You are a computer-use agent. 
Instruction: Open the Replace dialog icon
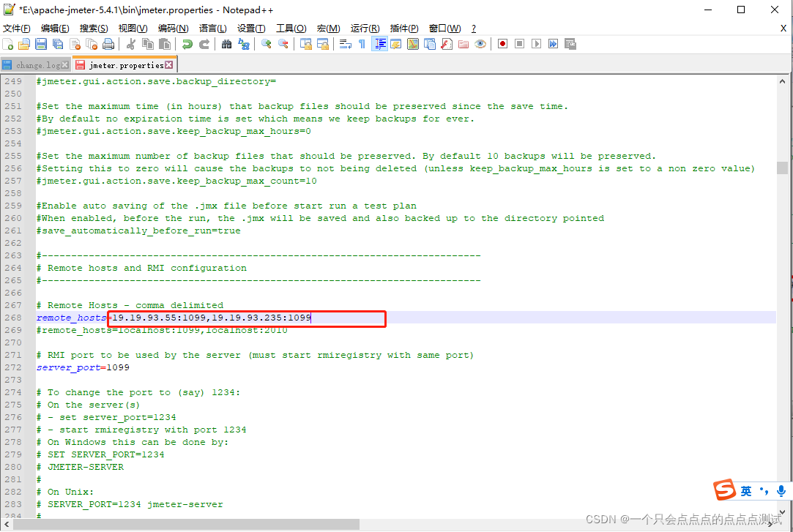(244, 44)
